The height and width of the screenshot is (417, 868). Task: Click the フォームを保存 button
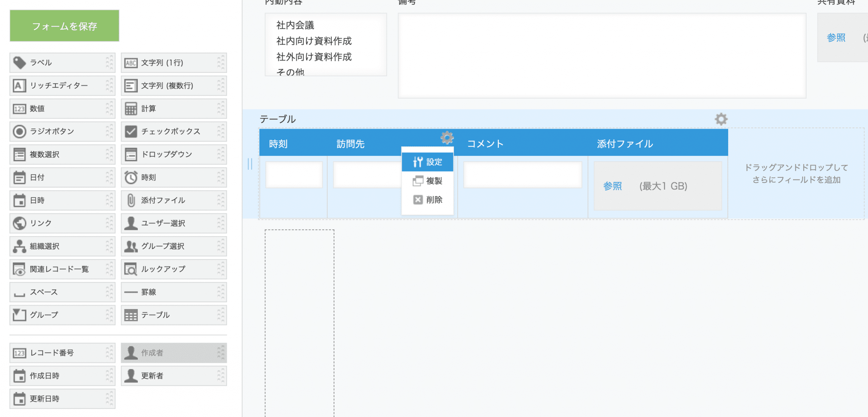[x=64, y=26]
